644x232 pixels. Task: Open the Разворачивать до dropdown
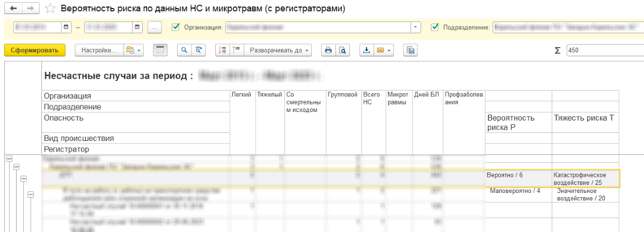278,50
